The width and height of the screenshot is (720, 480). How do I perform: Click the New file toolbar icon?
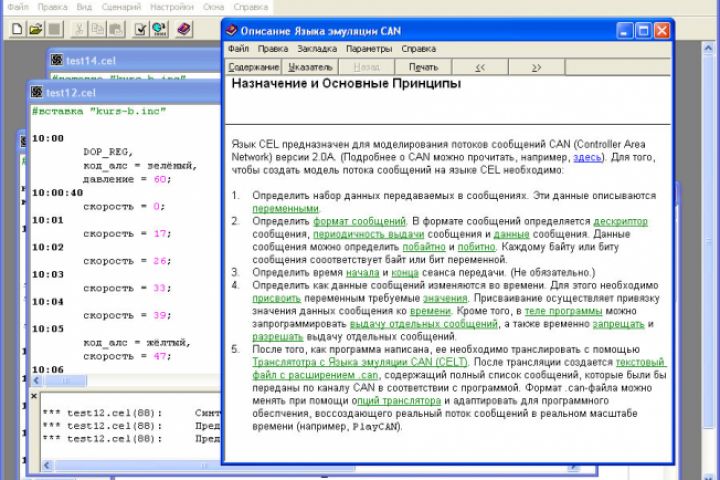click(17, 29)
